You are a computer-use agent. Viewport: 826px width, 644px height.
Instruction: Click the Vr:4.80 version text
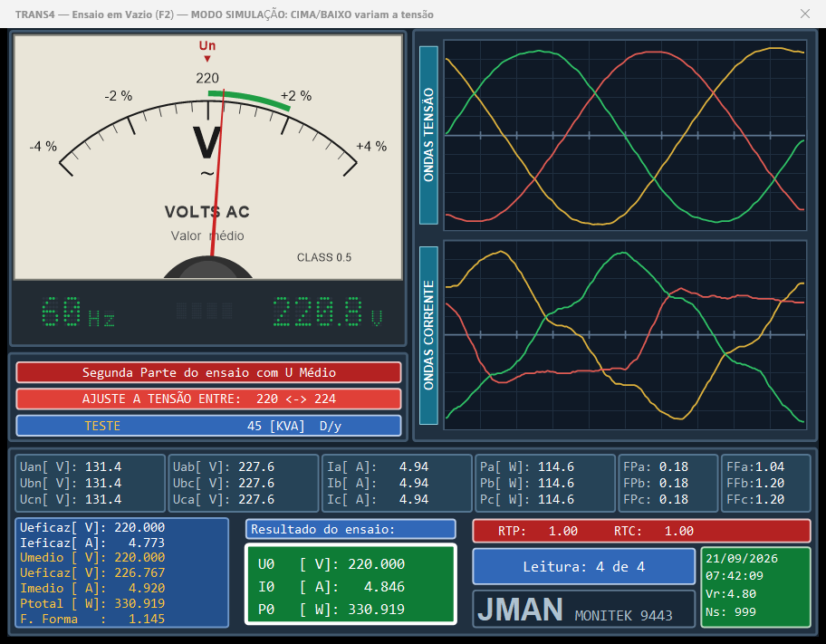click(731, 594)
